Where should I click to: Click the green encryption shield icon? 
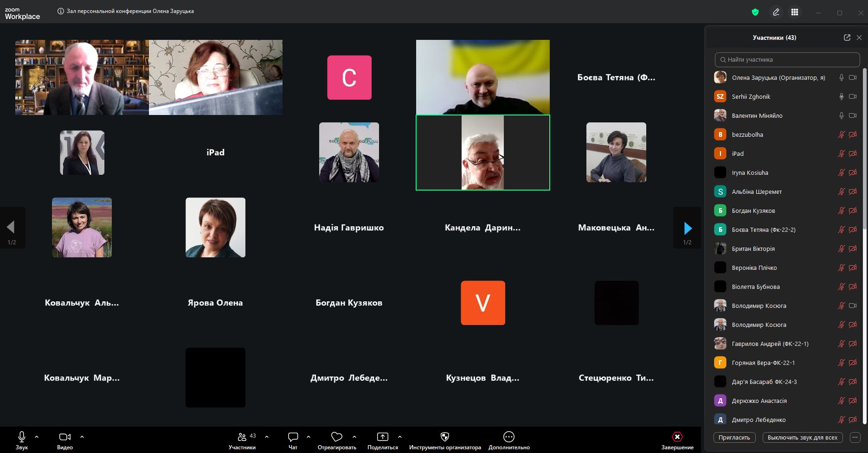click(x=755, y=13)
